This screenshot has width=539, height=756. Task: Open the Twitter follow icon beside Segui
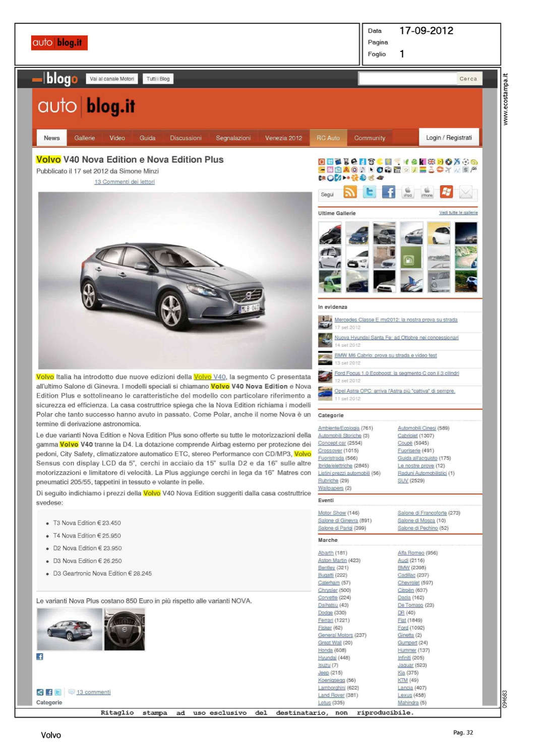pyautogui.click(x=370, y=192)
